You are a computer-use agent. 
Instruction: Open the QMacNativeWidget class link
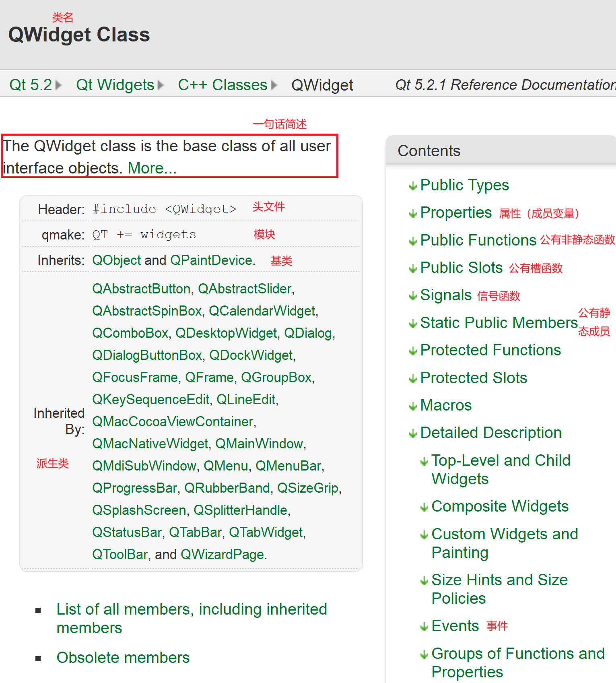pyautogui.click(x=150, y=444)
